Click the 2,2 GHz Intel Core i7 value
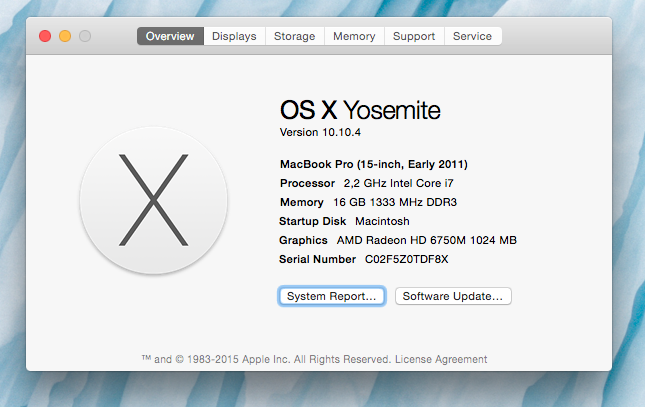This screenshot has height=407, width=645. click(398, 183)
